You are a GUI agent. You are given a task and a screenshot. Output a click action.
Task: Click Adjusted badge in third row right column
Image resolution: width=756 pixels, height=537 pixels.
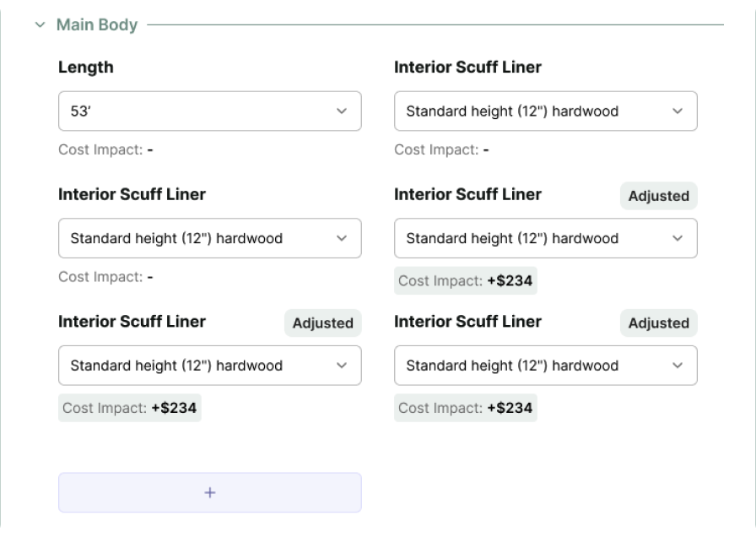(x=659, y=323)
